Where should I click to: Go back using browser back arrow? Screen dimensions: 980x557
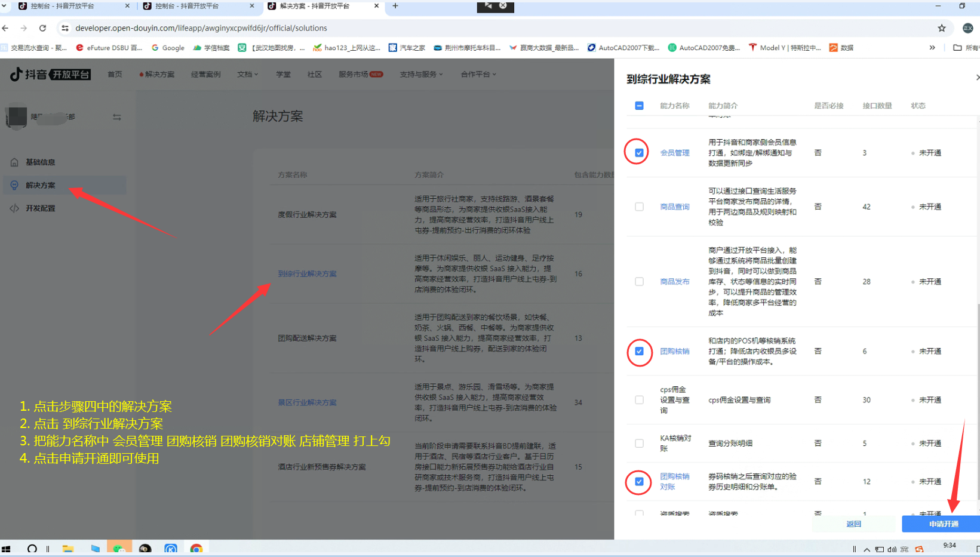coord(5,28)
